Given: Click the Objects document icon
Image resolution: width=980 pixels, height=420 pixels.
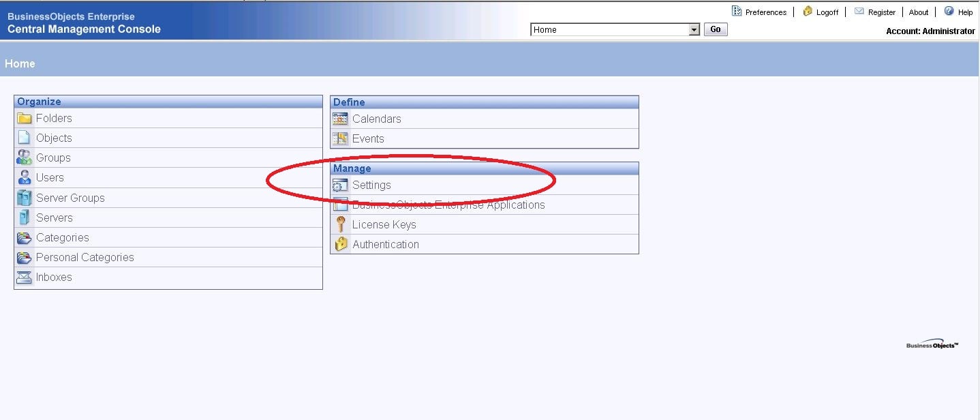Looking at the screenshot, I should [x=25, y=138].
